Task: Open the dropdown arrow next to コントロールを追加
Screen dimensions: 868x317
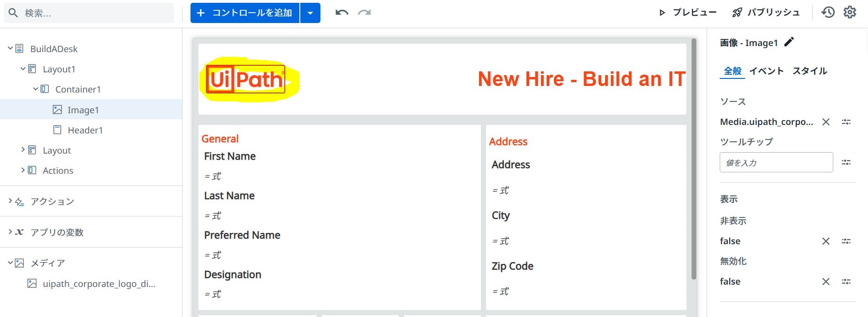Action: point(310,13)
